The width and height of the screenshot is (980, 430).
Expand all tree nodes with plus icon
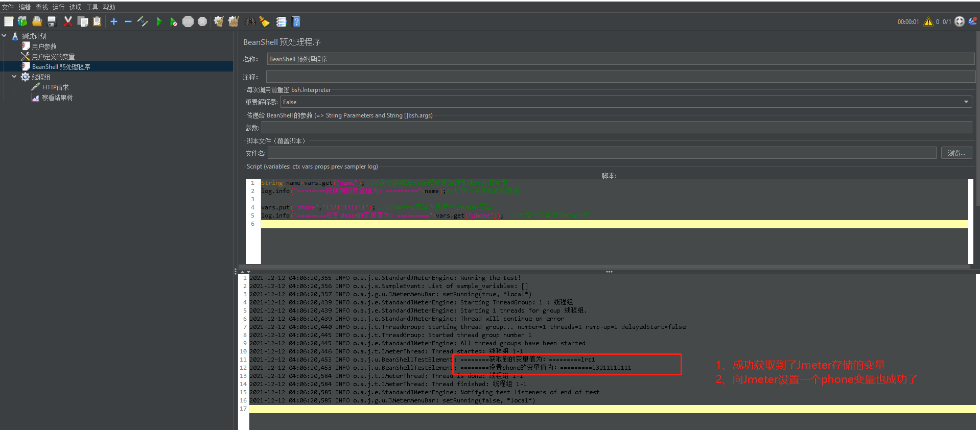click(x=114, y=21)
